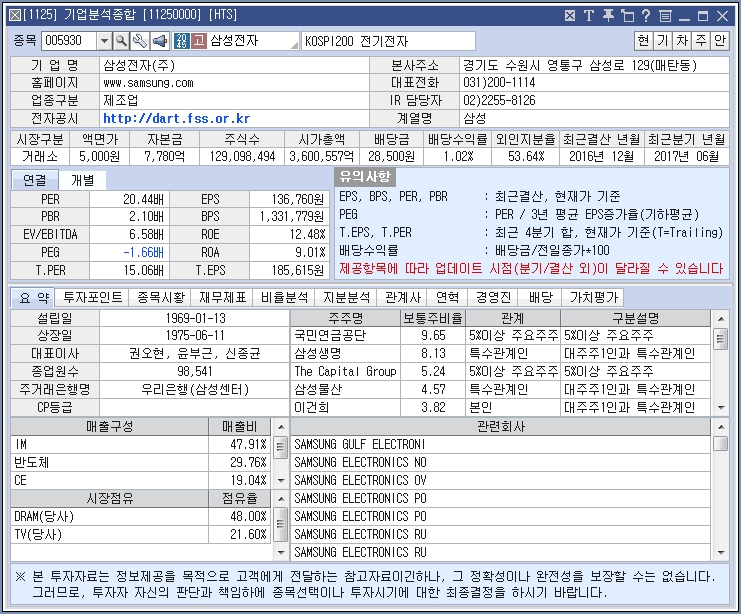Open help with the question mark icon

(646, 16)
